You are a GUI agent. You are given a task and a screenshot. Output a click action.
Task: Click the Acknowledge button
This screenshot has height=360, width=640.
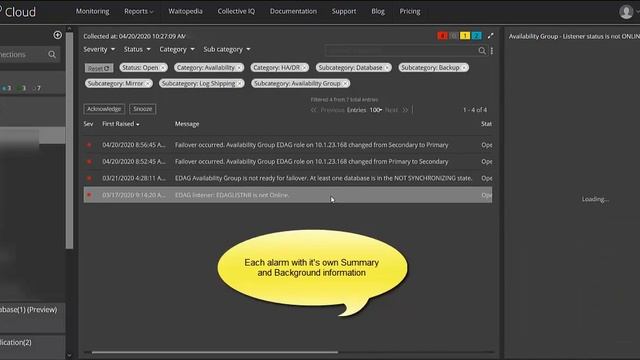104,109
